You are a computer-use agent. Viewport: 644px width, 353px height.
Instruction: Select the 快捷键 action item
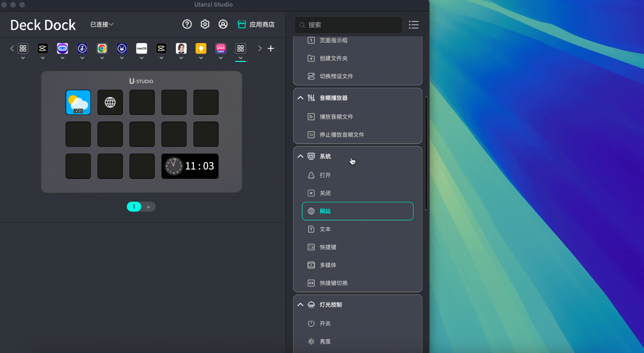click(x=328, y=247)
